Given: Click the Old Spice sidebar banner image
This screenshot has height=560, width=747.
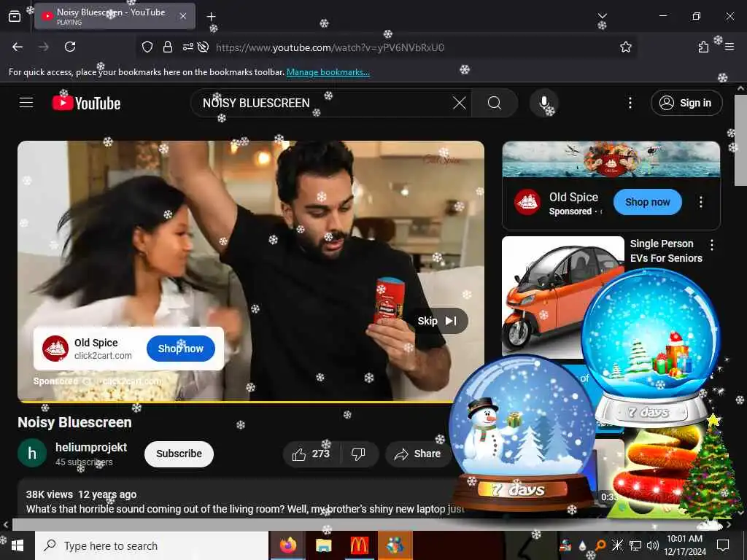Looking at the screenshot, I should [x=611, y=159].
